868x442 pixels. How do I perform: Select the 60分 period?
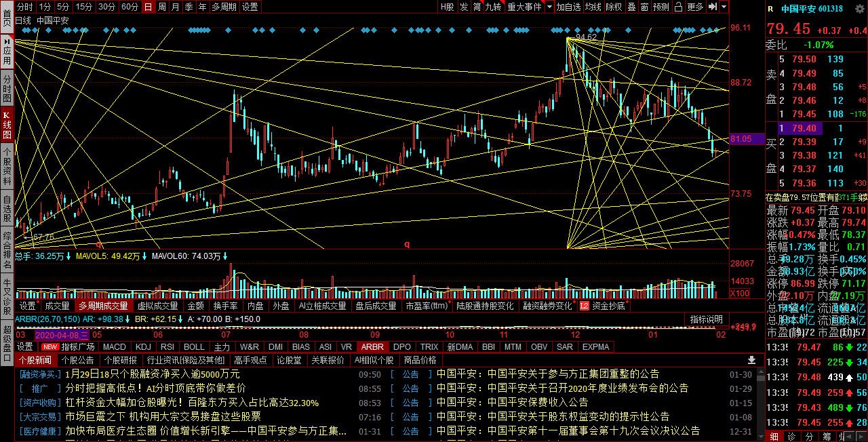(x=130, y=7)
